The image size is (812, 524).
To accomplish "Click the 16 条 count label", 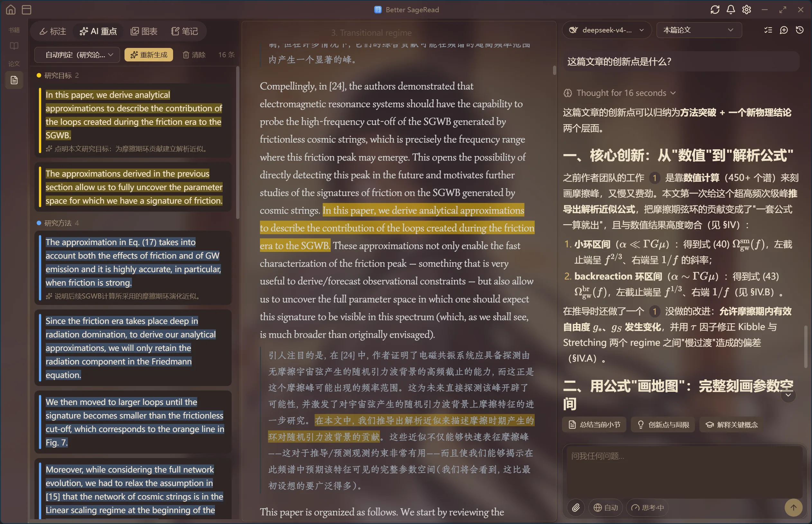I will click(x=226, y=55).
